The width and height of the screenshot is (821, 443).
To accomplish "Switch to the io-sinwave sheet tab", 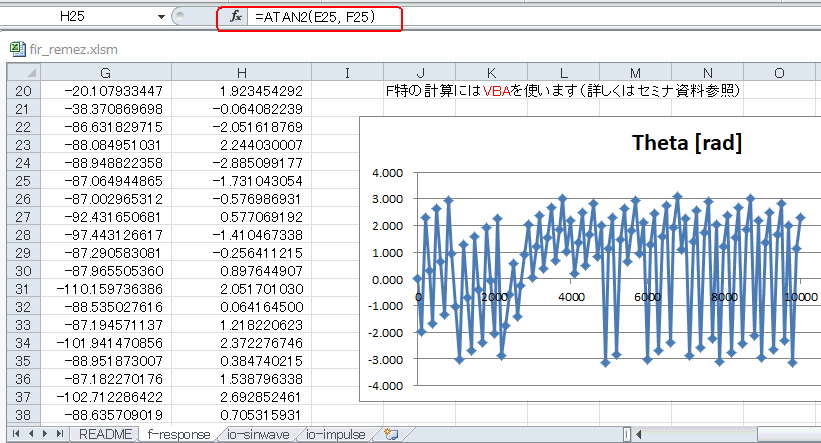I will [258, 434].
